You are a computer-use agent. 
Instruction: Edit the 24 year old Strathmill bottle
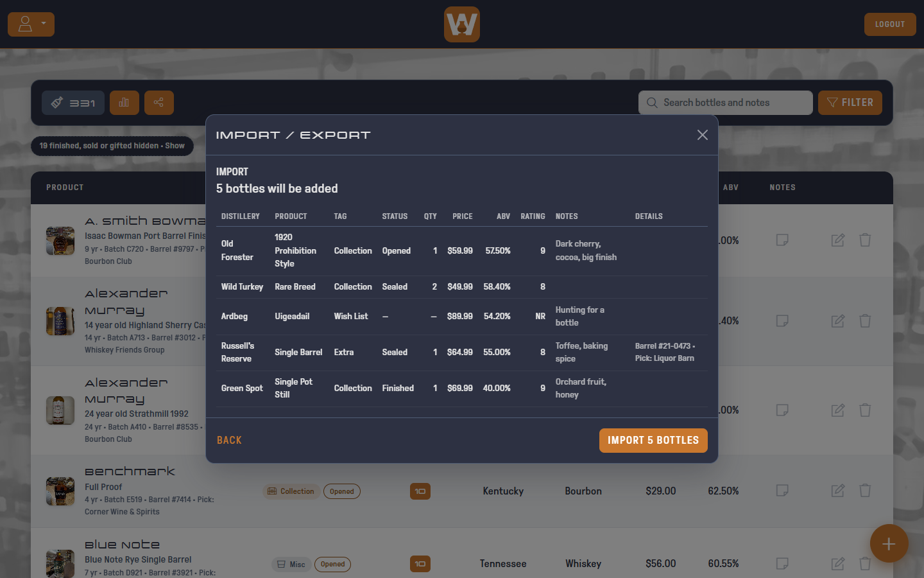[838, 410]
